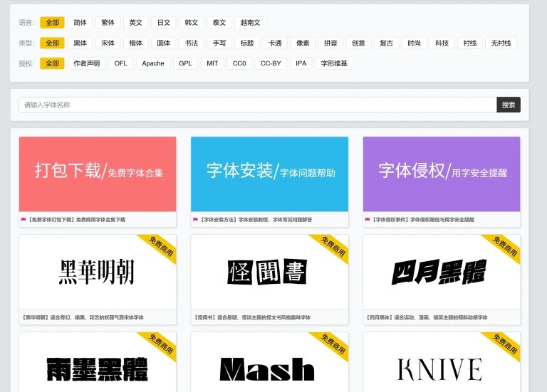
Task: Choose the 衬线 serif filter
Action: click(x=470, y=43)
